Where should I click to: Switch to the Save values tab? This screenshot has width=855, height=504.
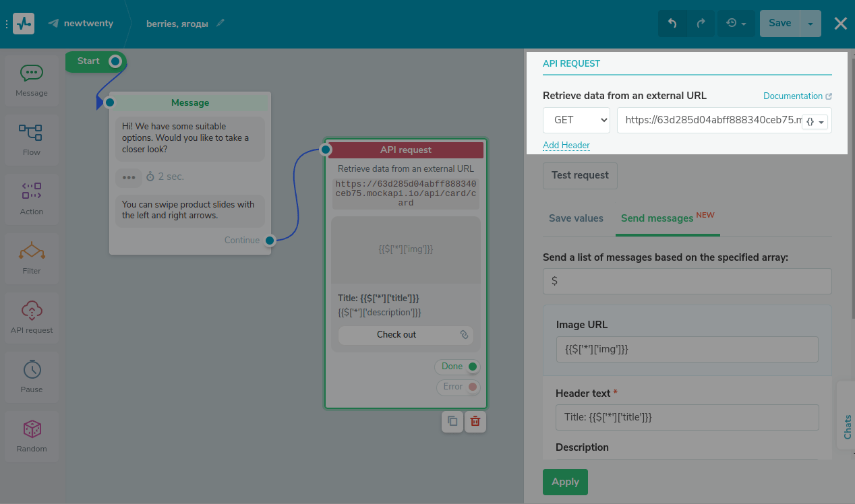pyautogui.click(x=576, y=218)
